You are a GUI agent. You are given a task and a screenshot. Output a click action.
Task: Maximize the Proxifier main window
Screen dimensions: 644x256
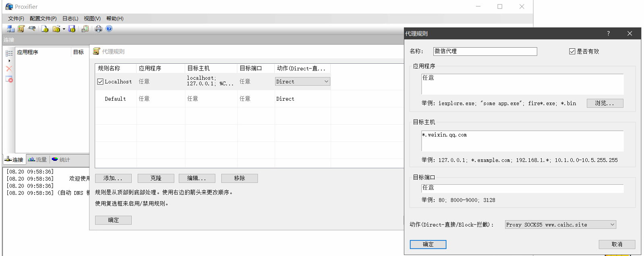pos(500,6)
